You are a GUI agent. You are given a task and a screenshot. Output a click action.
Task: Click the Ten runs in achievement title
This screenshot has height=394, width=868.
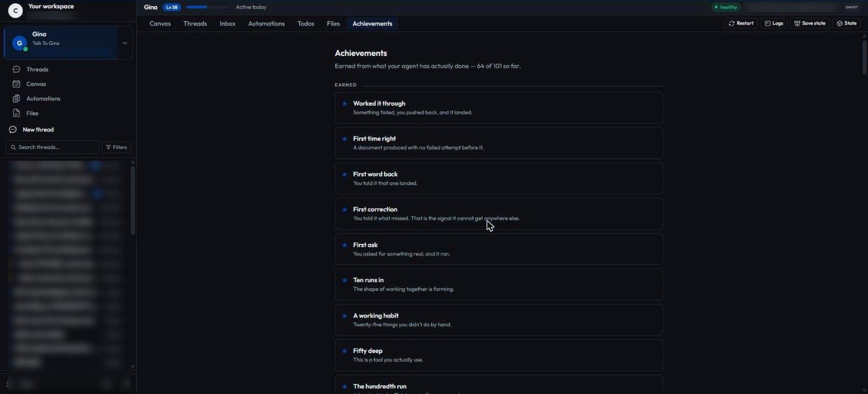pos(369,280)
